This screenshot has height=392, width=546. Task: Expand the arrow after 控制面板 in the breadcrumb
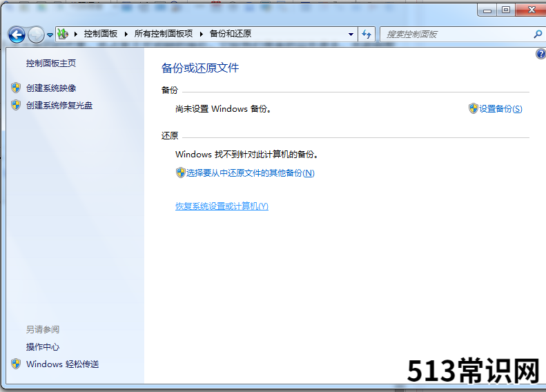tap(126, 34)
